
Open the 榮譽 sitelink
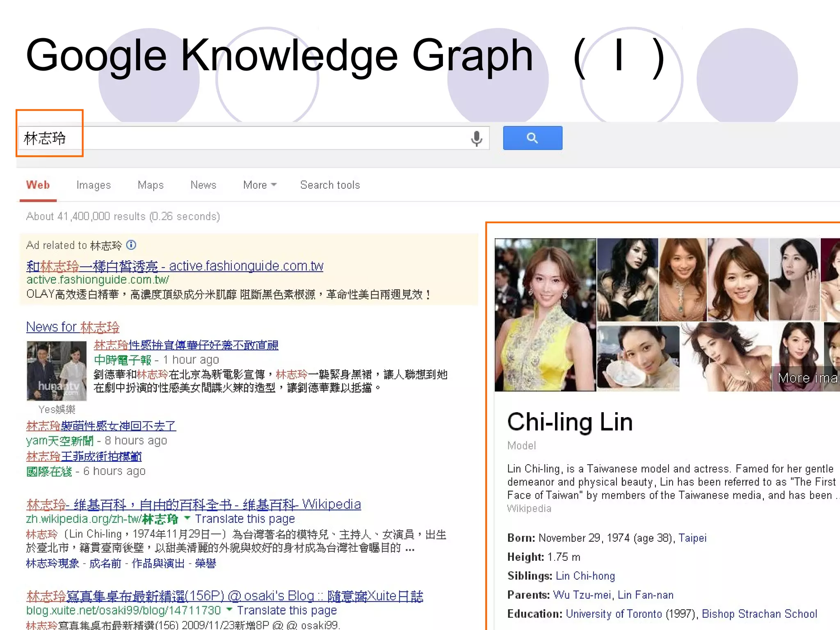[205, 564]
